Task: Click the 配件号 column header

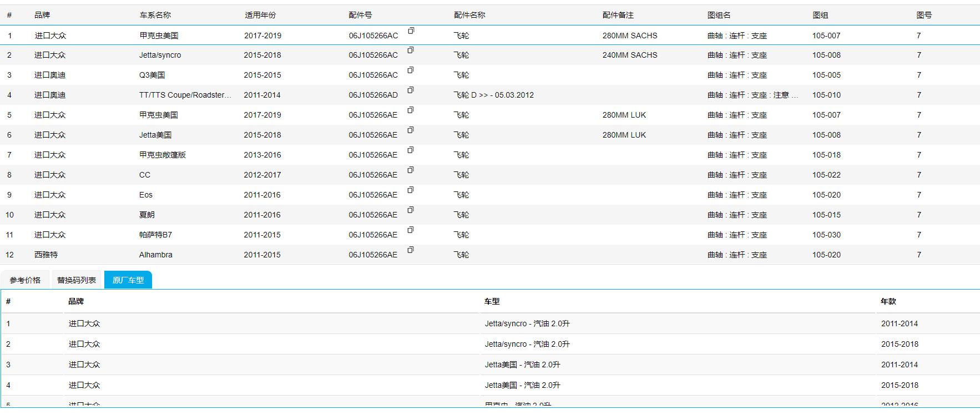Action: [x=360, y=15]
